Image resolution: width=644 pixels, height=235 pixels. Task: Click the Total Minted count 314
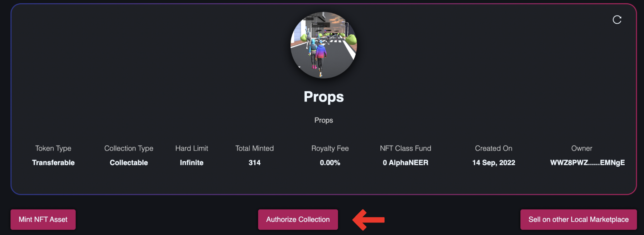click(x=254, y=163)
